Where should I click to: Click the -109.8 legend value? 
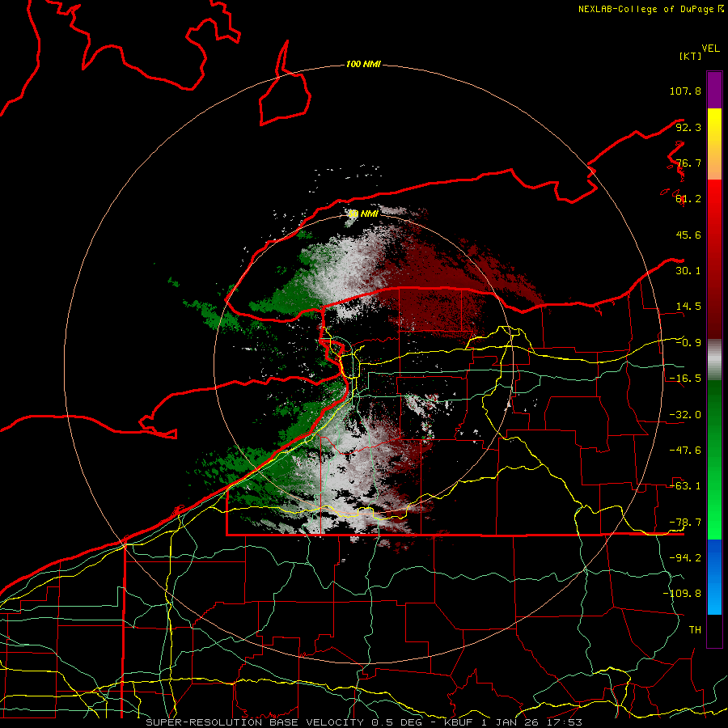pyautogui.click(x=682, y=594)
